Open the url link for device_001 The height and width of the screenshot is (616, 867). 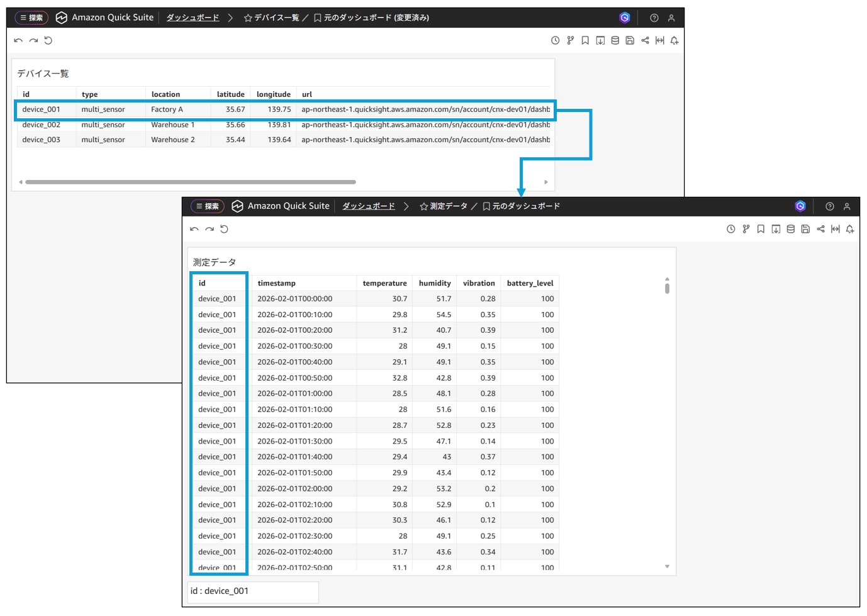click(425, 109)
